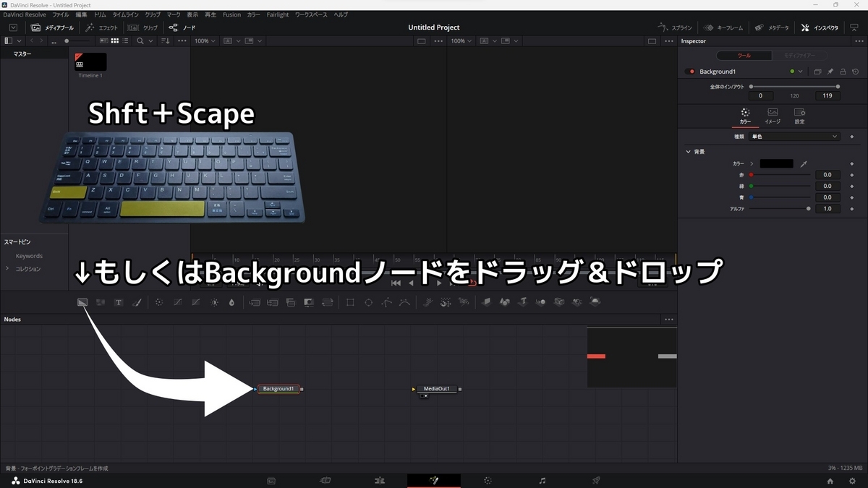The height and width of the screenshot is (488, 868).
Task: Reset Background1 settings icon
Action: pyautogui.click(x=856, y=72)
